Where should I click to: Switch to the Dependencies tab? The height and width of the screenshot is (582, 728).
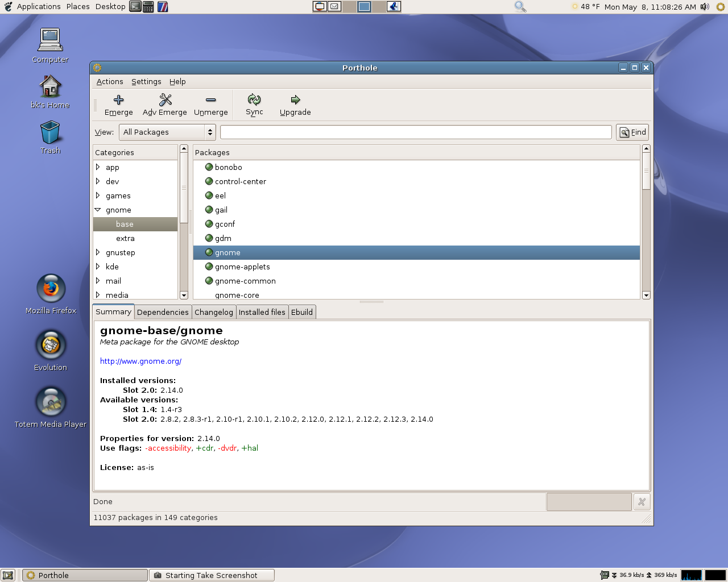click(x=163, y=312)
